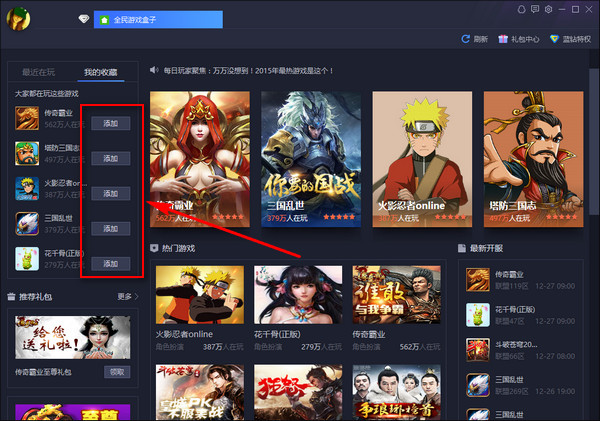Claim the gift pack with 领取 button
The width and height of the screenshot is (600, 421).
tap(117, 372)
